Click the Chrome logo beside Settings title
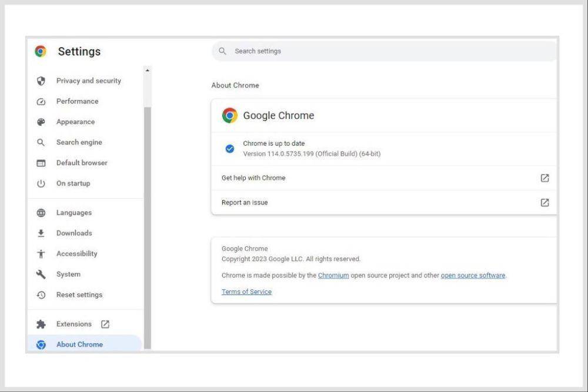This screenshot has height=392, width=588. (x=41, y=51)
